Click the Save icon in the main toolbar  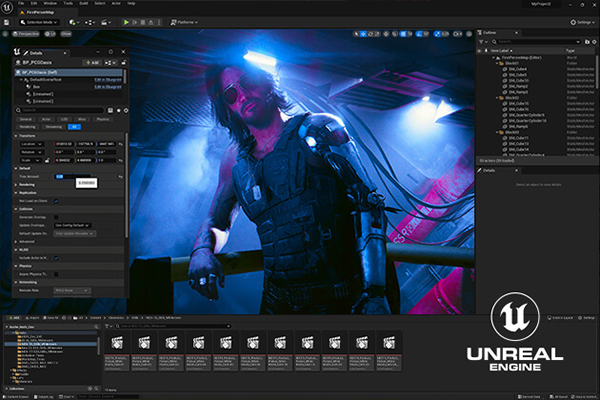tap(8, 21)
